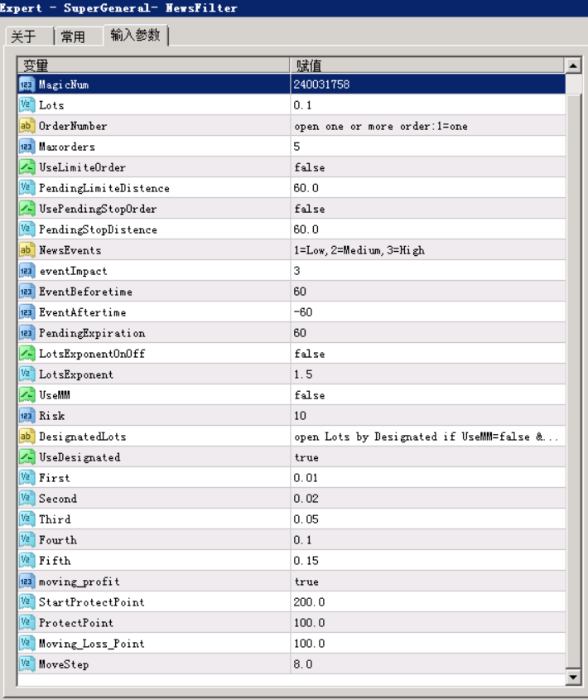588x700 pixels.
Task: Click the scrollbar down arrow
Action: [573, 678]
